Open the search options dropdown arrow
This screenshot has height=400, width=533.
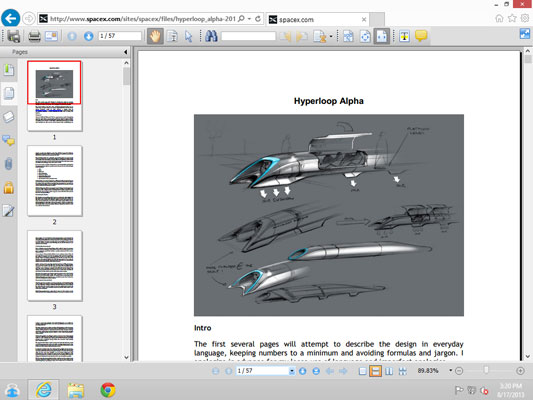331,36
